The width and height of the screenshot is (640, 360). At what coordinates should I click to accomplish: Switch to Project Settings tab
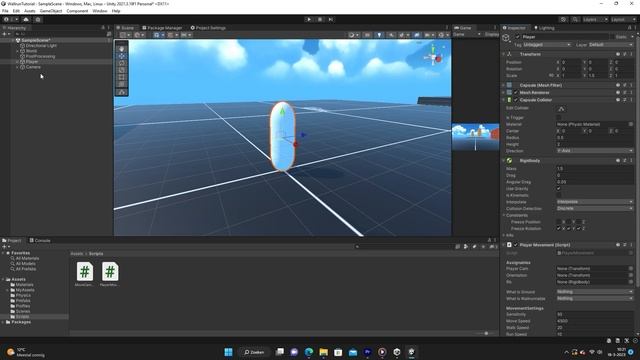[208, 28]
